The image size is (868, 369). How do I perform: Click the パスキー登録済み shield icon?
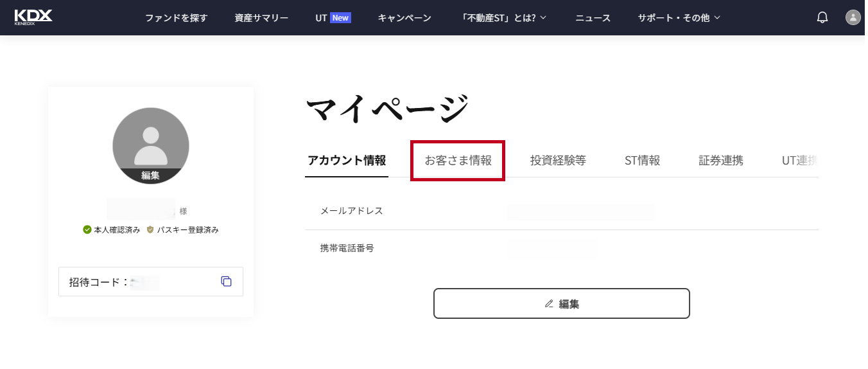[x=150, y=230]
